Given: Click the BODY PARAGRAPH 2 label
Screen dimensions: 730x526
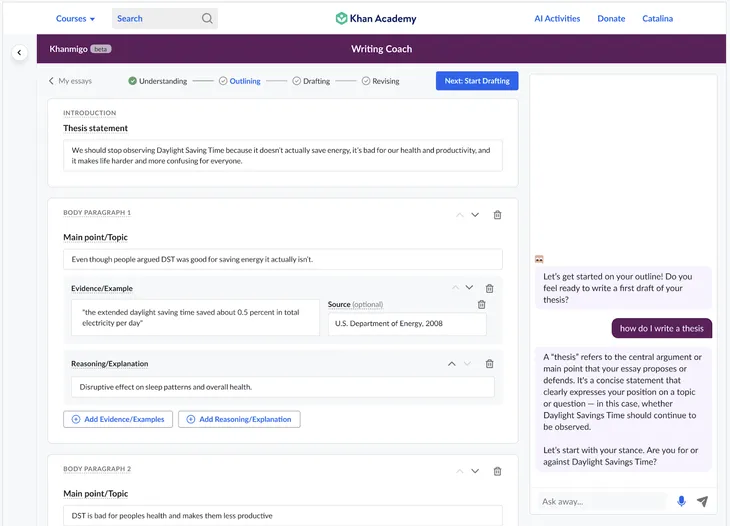Looking at the screenshot, I should (x=97, y=469).
